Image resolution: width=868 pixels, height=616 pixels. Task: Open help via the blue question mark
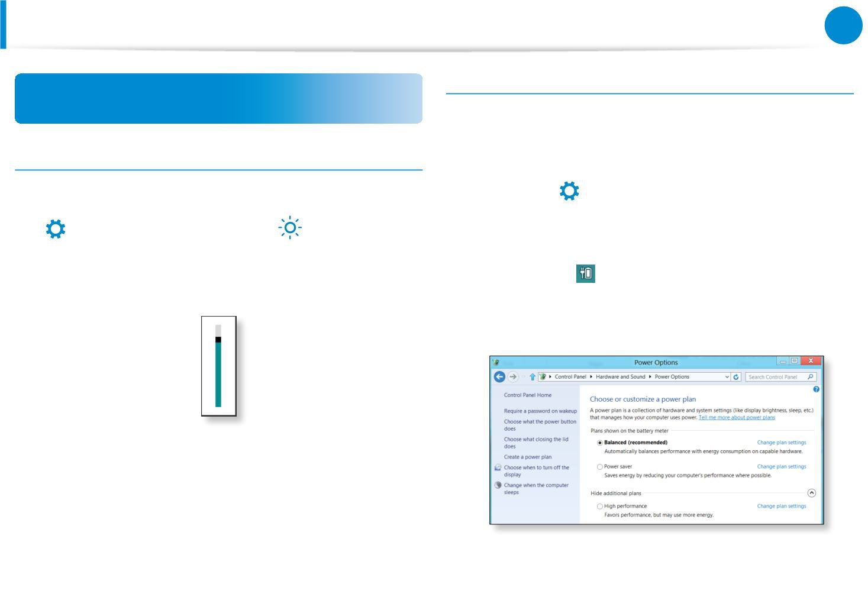click(x=816, y=389)
